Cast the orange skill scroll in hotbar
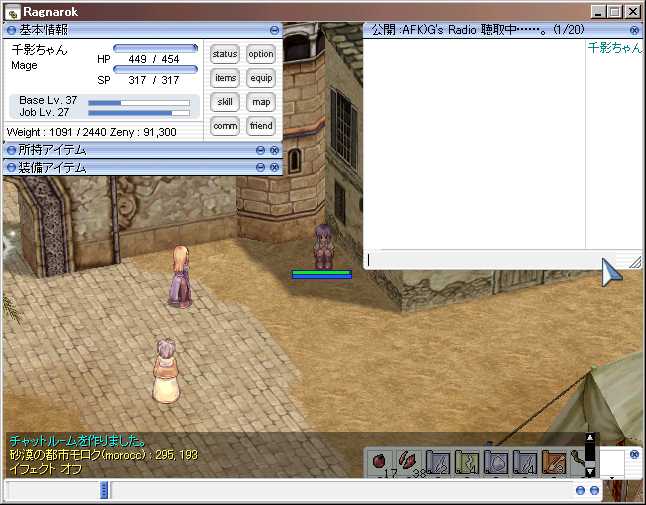Viewport: 646px width, 505px height. [x=555, y=462]
